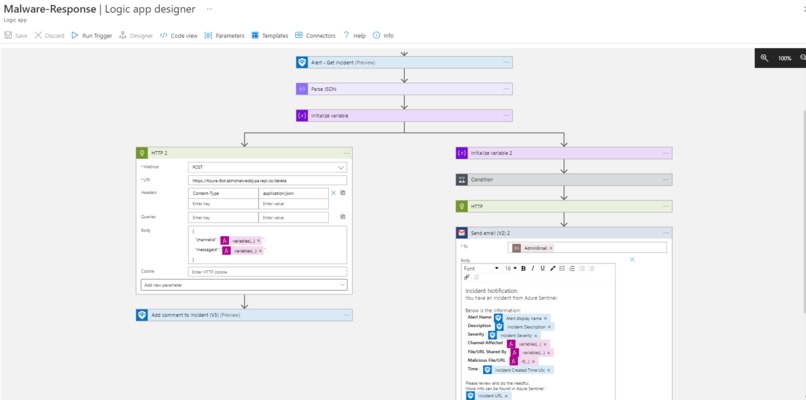The height and width of the screenshot is (400, 806).
Task: Open the Alert - Get incident ellipsis menu
Action: [506, 62]
